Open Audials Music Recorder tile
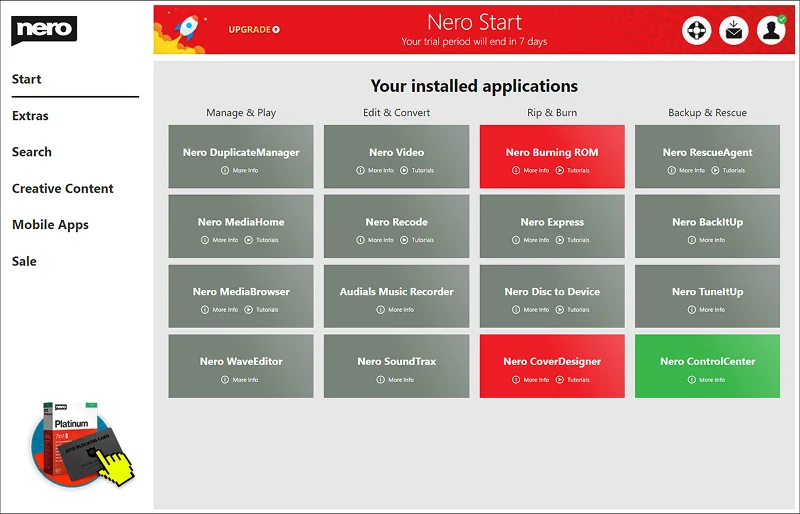Viewport: 800px width, 514px height. click(396, 296)
